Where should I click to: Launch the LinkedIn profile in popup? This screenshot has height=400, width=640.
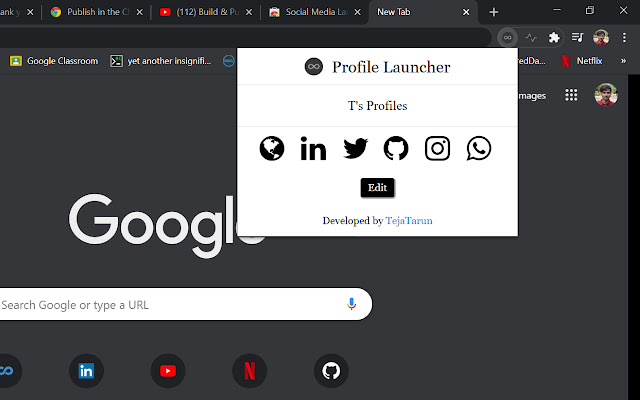point(313,149)
